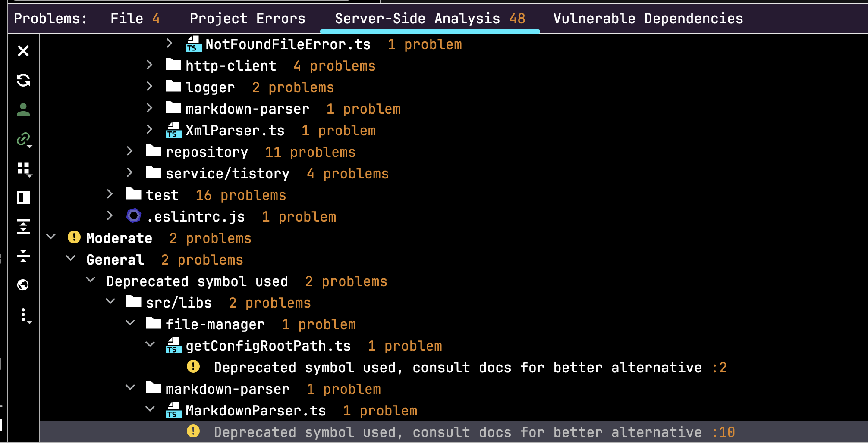The width and height of the screenshot is (868, 443).
Task: Rerun the server-side analysis
Action: coord(23,81)
